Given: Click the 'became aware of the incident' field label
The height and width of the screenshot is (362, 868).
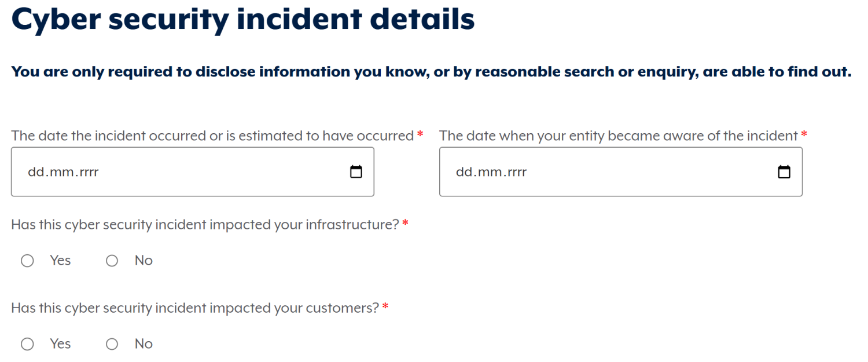Looking at the screenshot, I should point(619,136).
